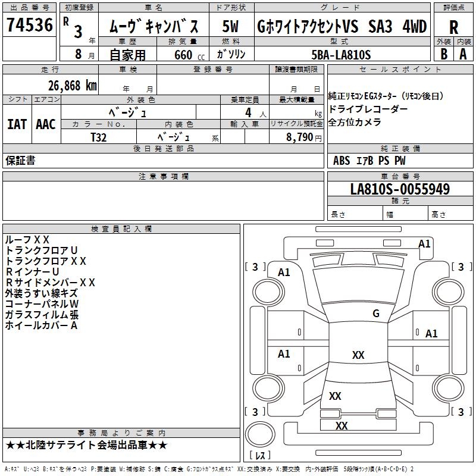Click seating capacity 4 人
Image resolution: width=476 pixels, height=476 pixels.
(255, 113)
